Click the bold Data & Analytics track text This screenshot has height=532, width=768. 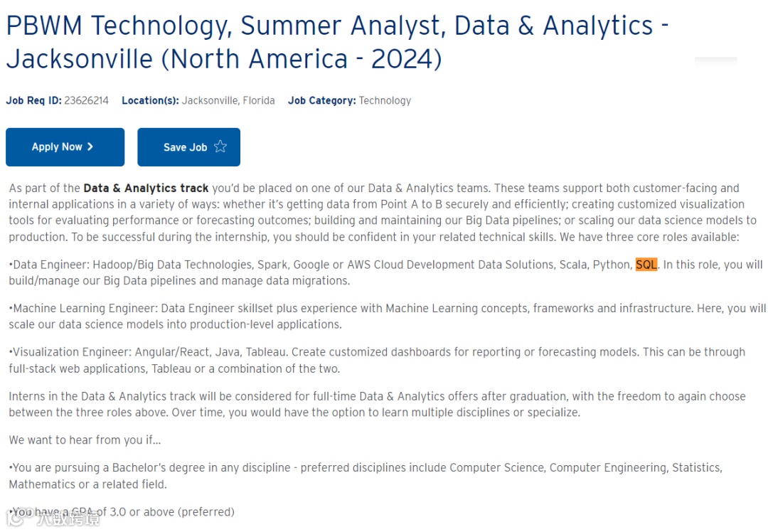tap(146, 188)
